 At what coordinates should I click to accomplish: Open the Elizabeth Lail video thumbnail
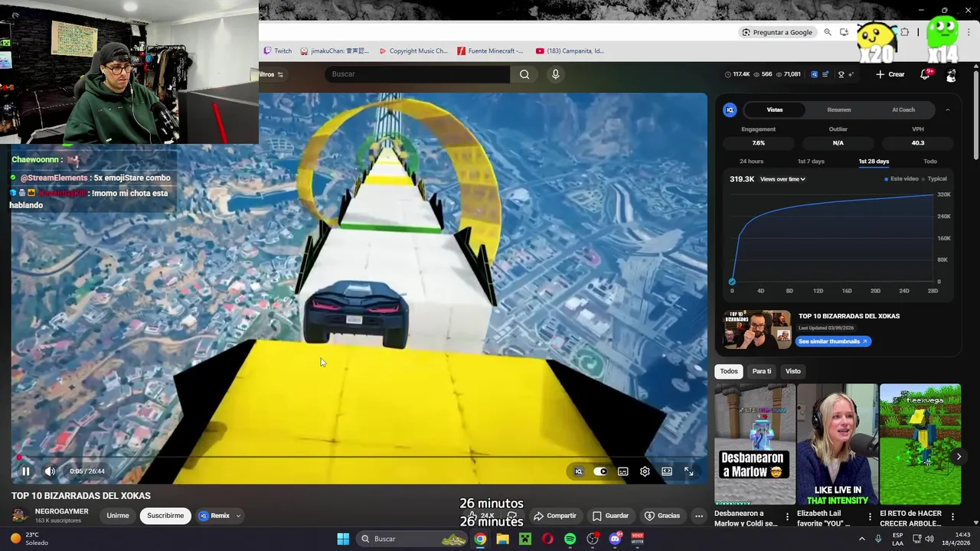(837, 445)
